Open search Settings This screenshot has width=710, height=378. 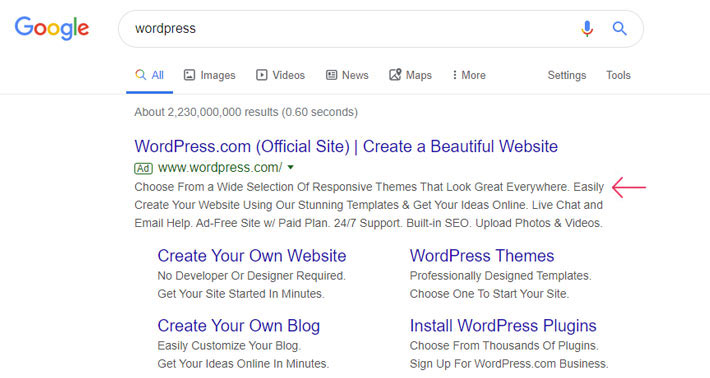[x=566, y=75]
